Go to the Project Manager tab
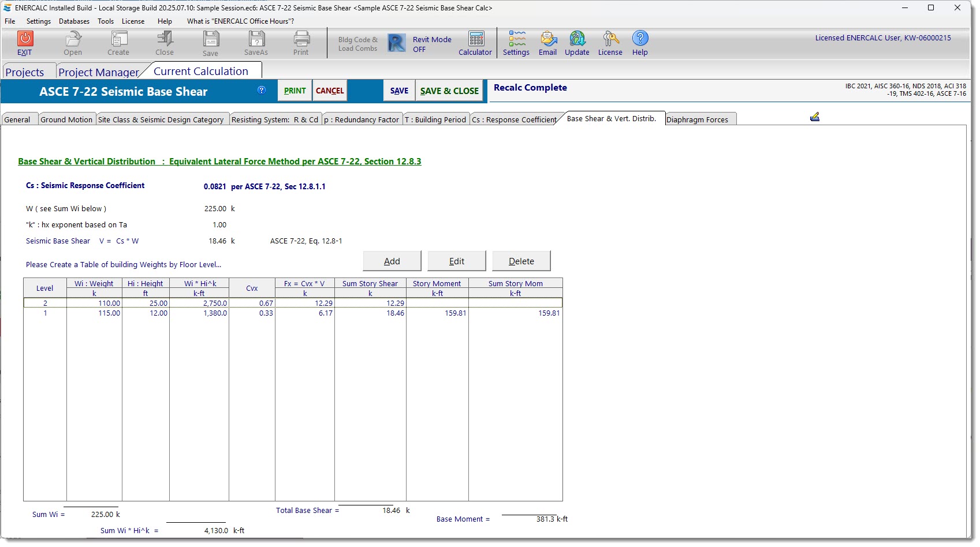Image resolution: width=980 pixels, height=547 pixels. coord(99,72)
